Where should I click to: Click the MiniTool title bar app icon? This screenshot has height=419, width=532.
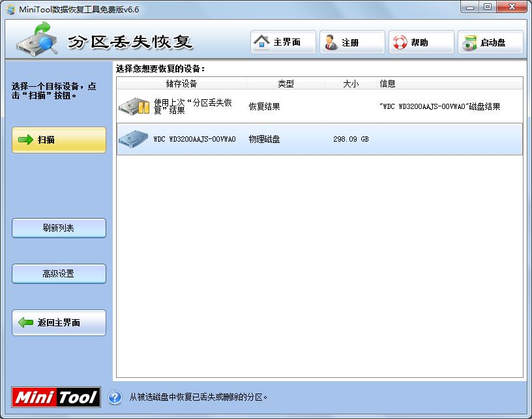11,10
